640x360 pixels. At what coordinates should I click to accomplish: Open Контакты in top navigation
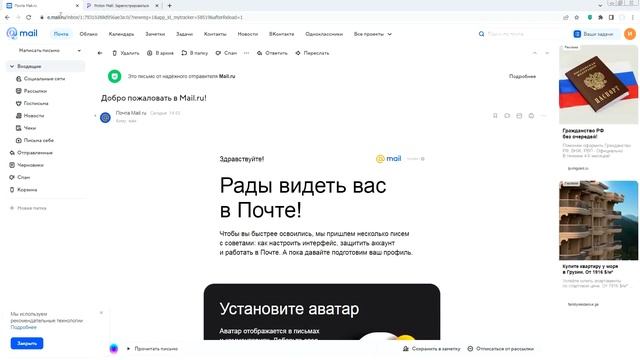coord(215,34)
